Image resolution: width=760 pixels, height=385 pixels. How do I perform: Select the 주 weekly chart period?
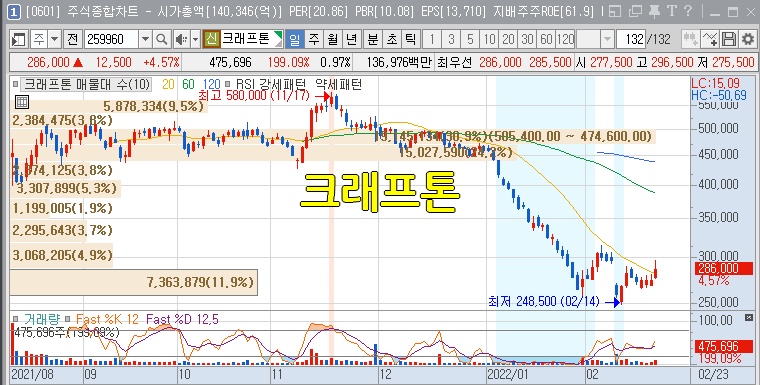(314, 39)
